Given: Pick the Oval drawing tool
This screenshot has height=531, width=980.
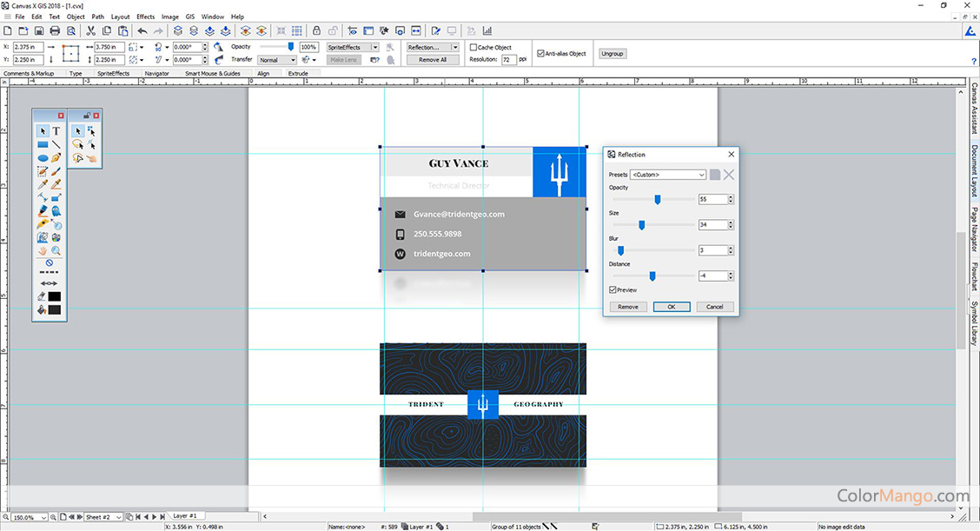Looking at the screenshot, I should point(43,158).
